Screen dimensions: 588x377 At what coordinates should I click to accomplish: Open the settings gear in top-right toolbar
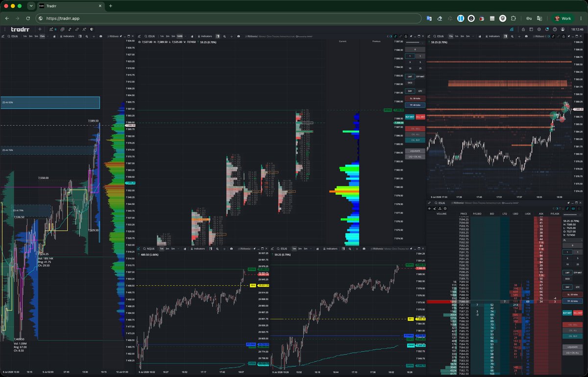[x=539, y=29]
